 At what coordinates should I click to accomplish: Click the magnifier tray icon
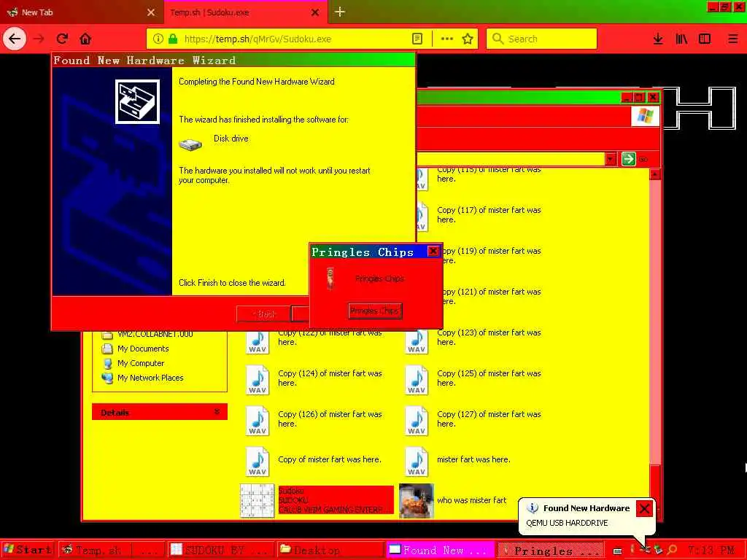click(x=672, y=550)
